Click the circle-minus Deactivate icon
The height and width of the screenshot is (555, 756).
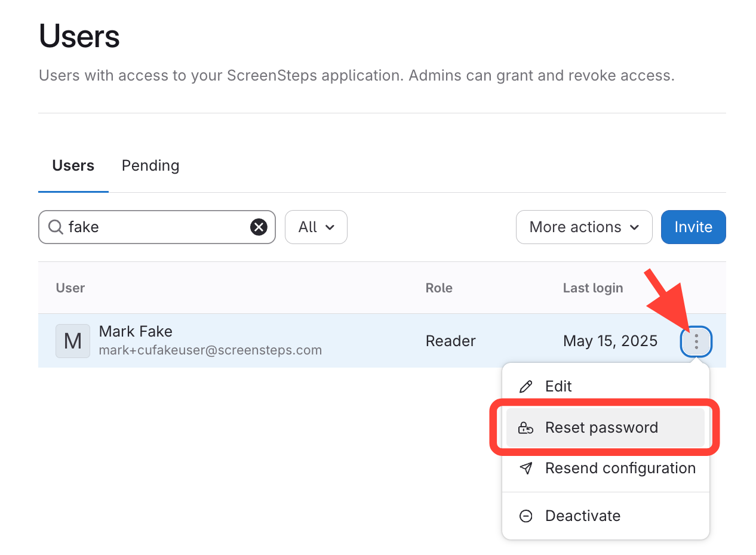coord(525,516)
